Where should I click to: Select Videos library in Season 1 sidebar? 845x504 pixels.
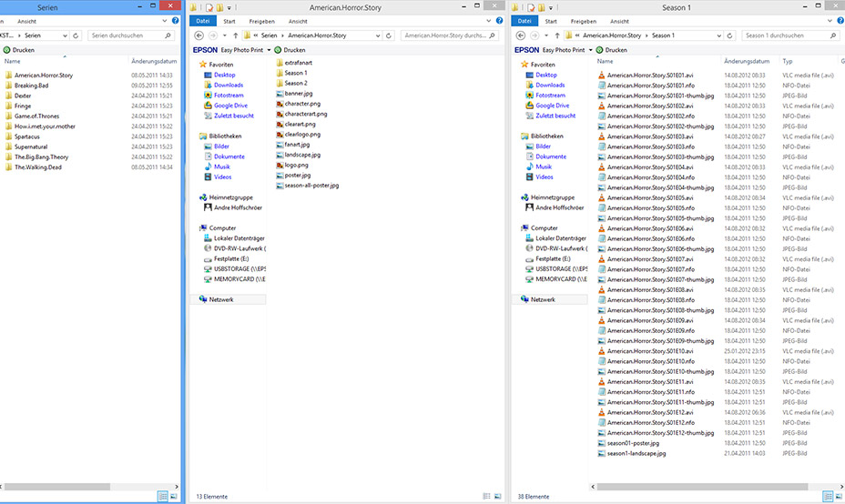pyautogui.click(x=539, y=177)
